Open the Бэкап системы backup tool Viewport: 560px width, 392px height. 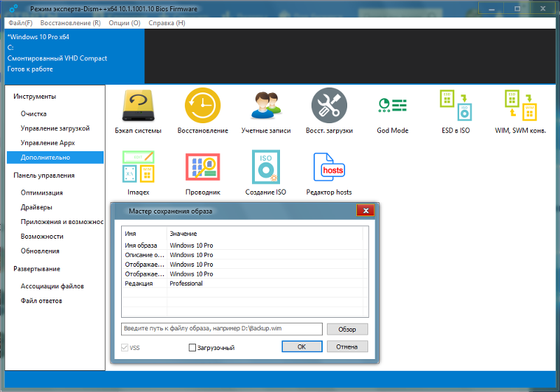tap(138, 111)
